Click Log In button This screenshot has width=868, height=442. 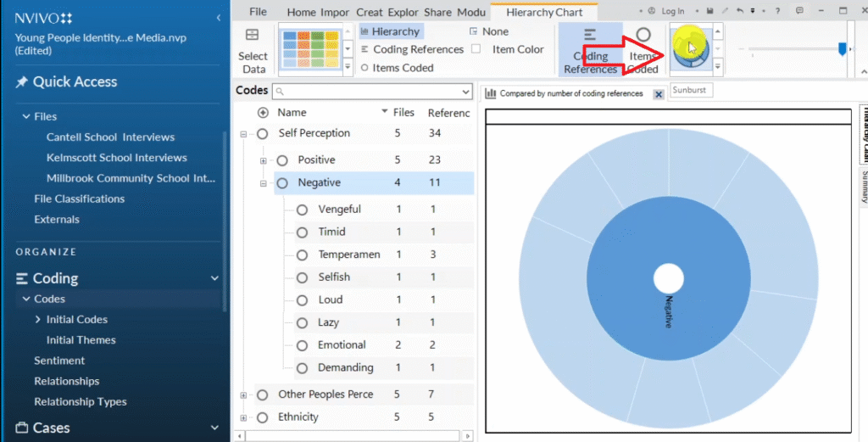[666, 11]
